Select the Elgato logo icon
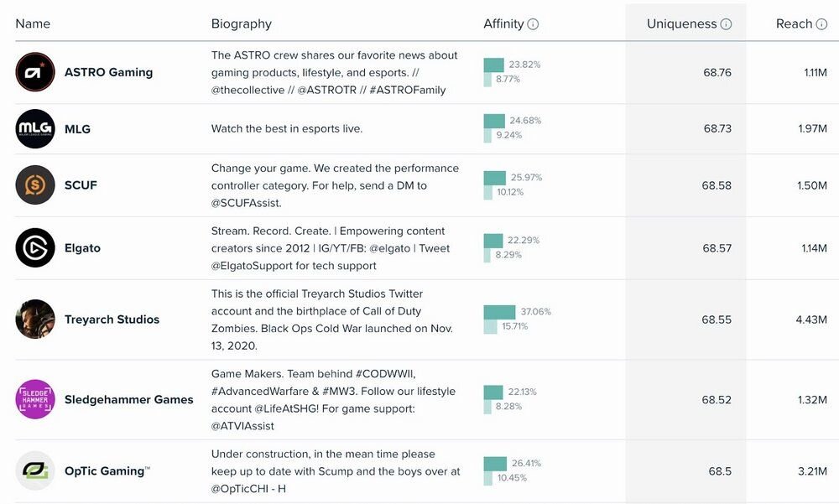This screenshot has height=504, width=839. (x=35, y=248)
